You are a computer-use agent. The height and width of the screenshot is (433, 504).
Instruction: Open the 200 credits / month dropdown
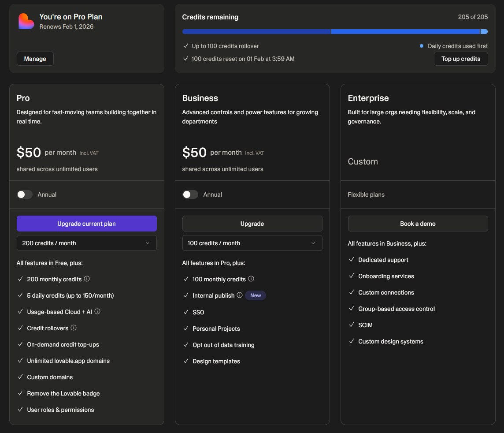tap(86, 243)
